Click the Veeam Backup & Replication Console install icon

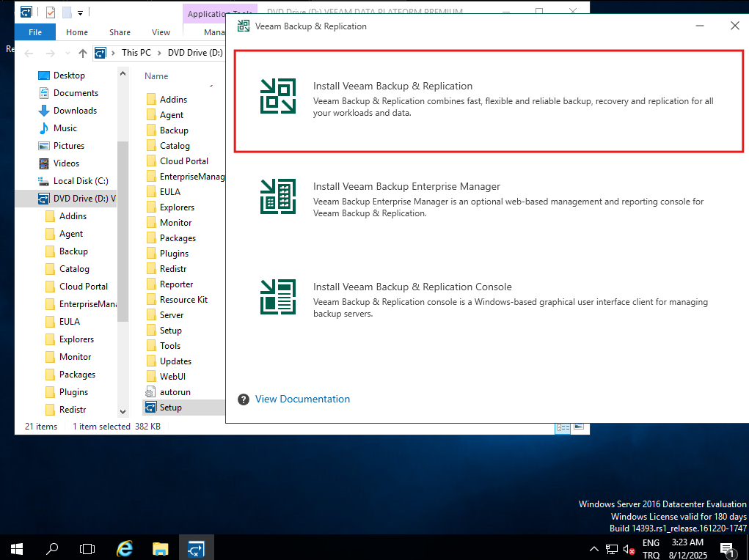coord(277,296)
